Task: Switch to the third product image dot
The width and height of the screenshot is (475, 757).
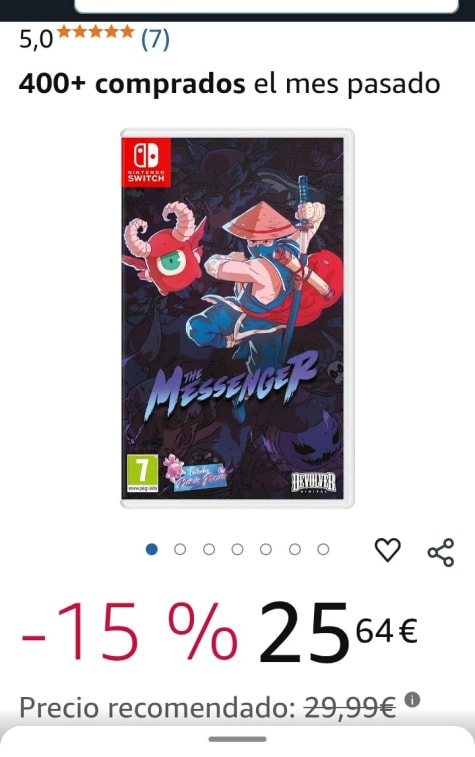Action: tap(209, 549)
